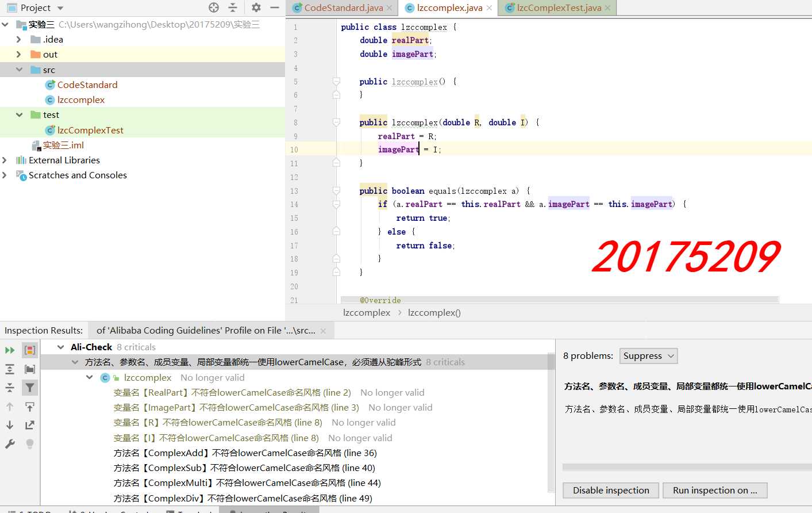Click lzccomplex class breadcrumb
This screenshot has height=513, width=812.
[x=367, y=313]
